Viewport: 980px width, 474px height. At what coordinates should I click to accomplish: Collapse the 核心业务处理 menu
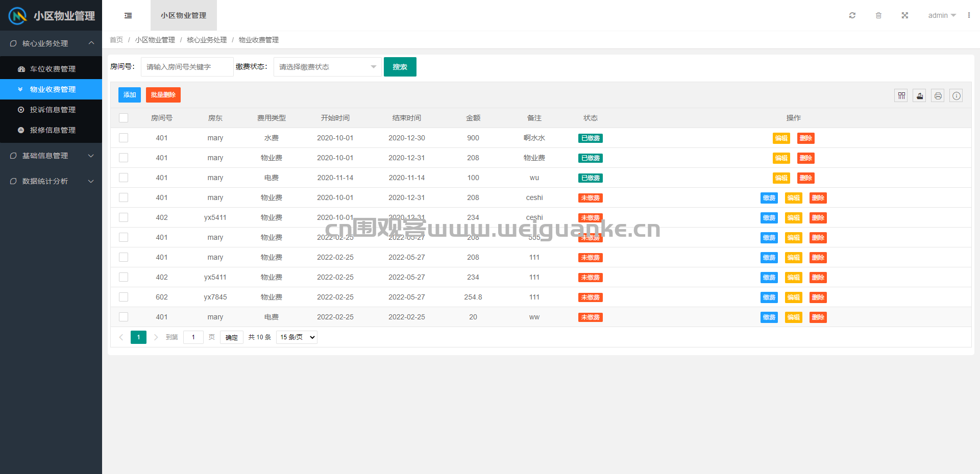(x=51, y=43)
